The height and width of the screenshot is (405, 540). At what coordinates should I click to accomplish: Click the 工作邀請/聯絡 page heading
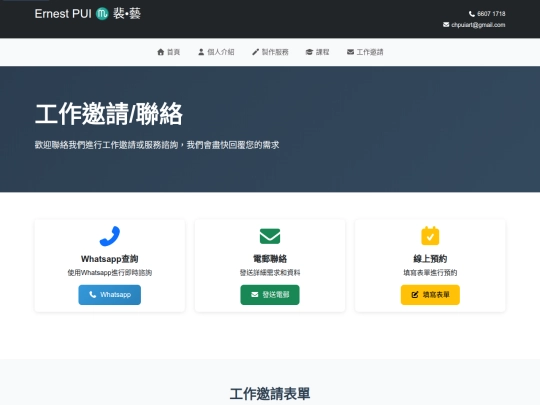point(108,114)
